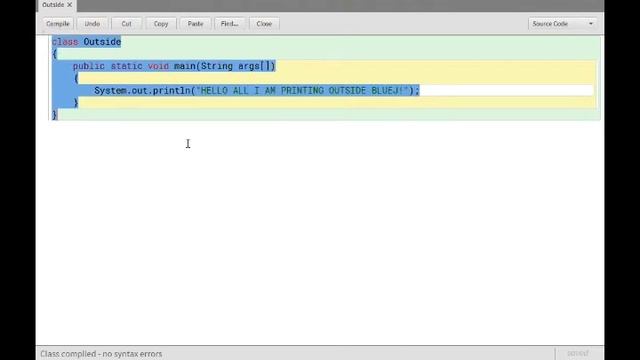Viewport: 640px width, 360px height.
Task: Open the Source Code view dropdown
Action: (x=562, y=24)
